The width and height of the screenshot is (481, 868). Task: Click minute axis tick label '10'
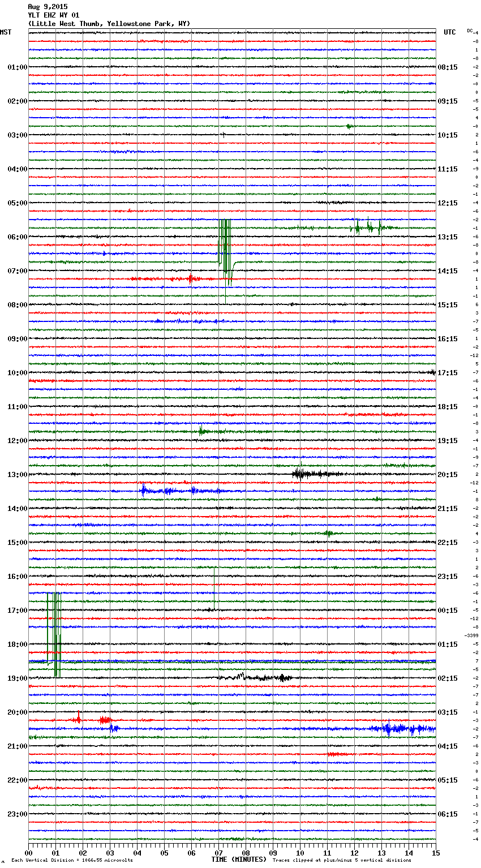[x=300, y=853]
